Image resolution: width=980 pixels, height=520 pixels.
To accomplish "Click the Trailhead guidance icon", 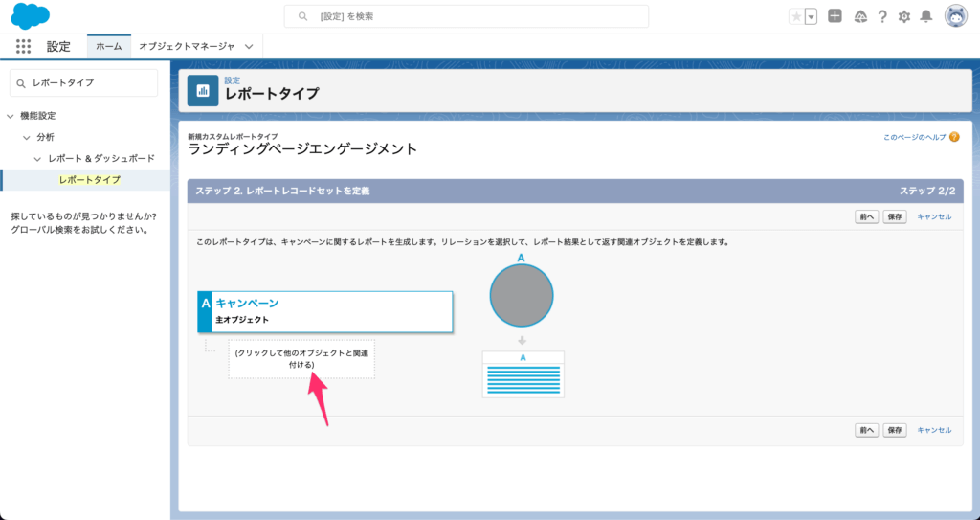I will 860,17.
